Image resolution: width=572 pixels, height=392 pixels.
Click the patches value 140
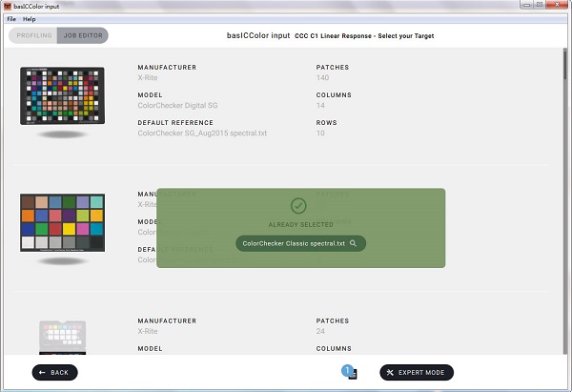322,78
